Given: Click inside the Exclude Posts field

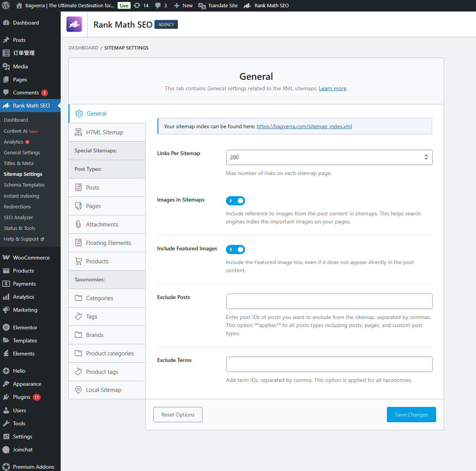Looking at the screenshot, I should coord(329,301).
